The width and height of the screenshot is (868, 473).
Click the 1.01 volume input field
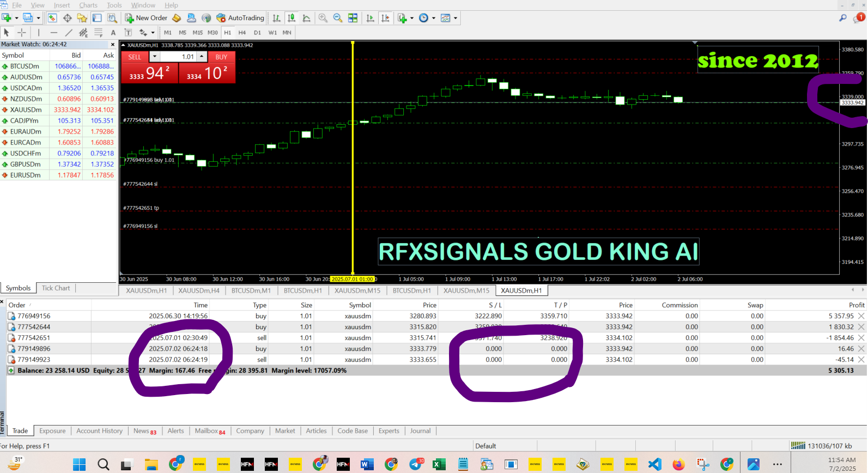tap(178, 57)
